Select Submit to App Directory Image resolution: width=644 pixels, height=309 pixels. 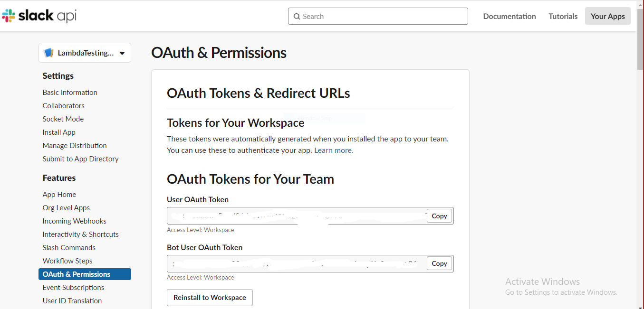[x=81, y=159]
